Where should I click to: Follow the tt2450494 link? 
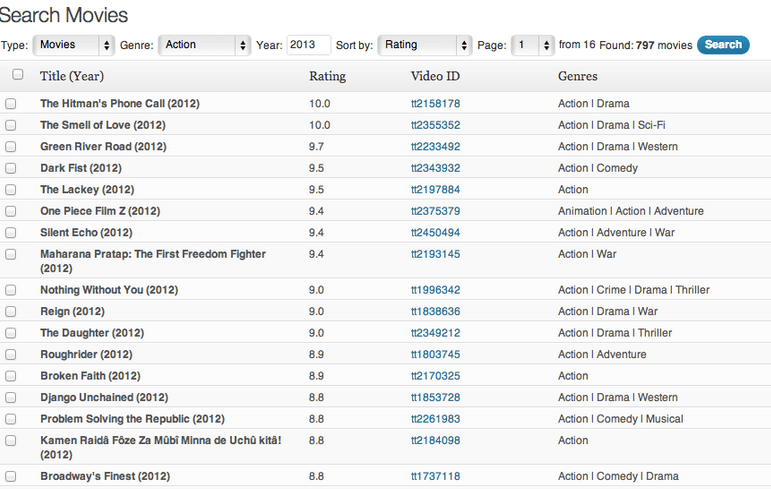[x=435, y=233]
